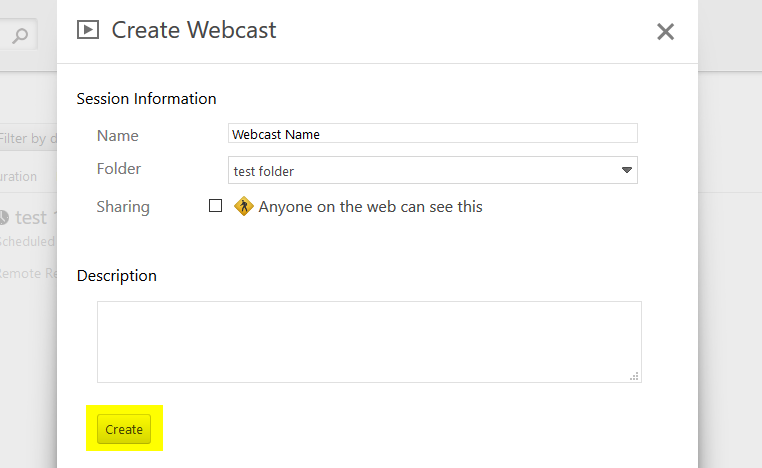Open the Folder dropdown arrow
The width and height of the screenshot is (762, 468).
(x=626, y=170)
